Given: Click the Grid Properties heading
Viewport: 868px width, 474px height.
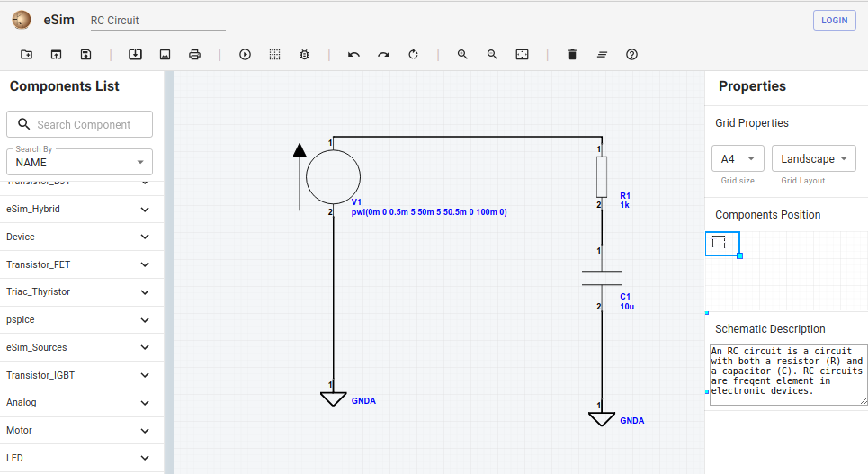Looking at the screenshot, I should pyautogui.click(x=752, y=123).
